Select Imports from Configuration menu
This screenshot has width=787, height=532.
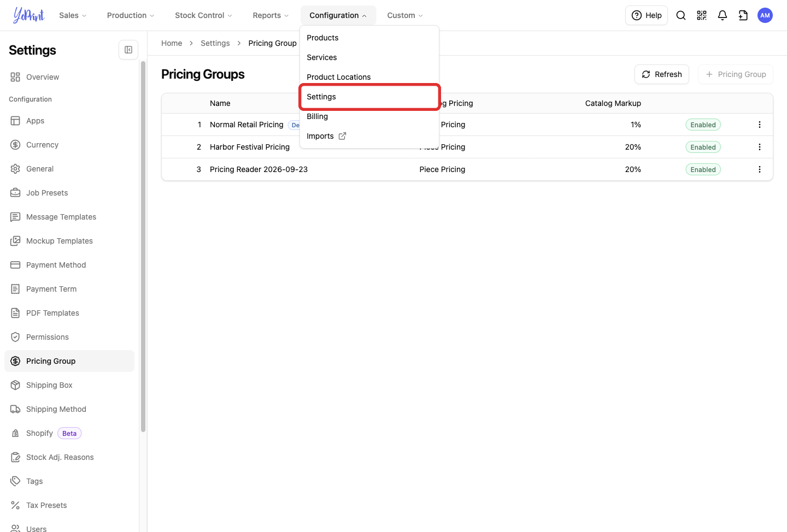coord(369,136)
